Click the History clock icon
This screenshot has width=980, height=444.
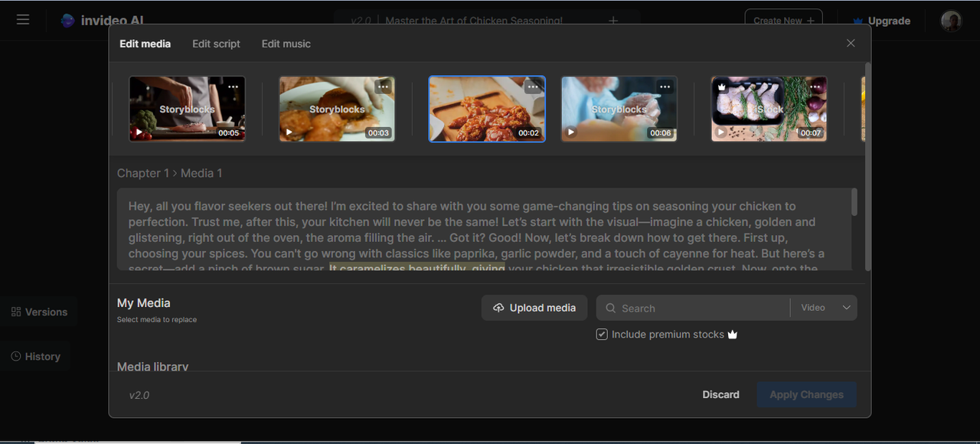click(16, 356)
